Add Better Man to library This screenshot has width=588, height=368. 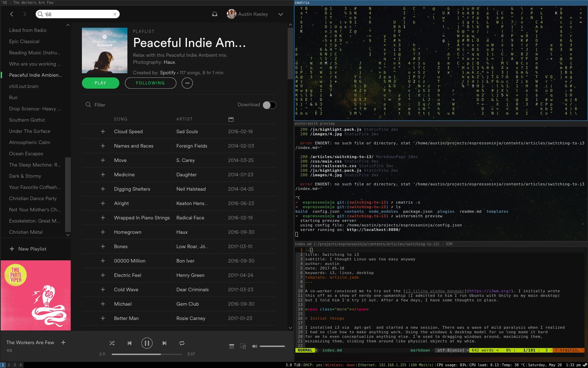tap(103, 318)
